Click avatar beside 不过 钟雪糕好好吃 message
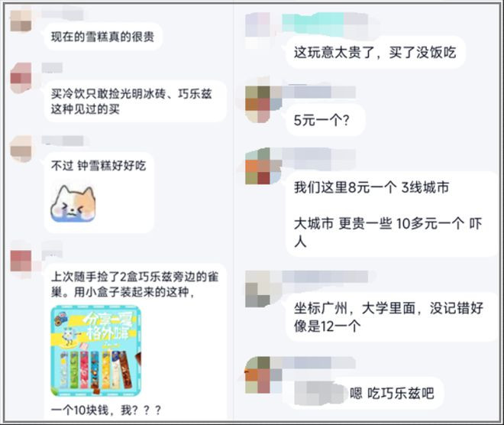504x425 pixels. (21, 149)
